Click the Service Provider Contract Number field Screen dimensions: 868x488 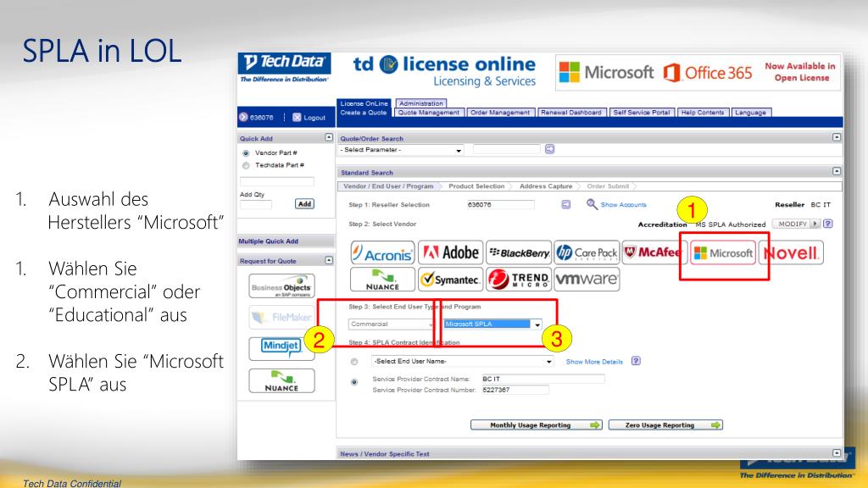click(515, 390)
